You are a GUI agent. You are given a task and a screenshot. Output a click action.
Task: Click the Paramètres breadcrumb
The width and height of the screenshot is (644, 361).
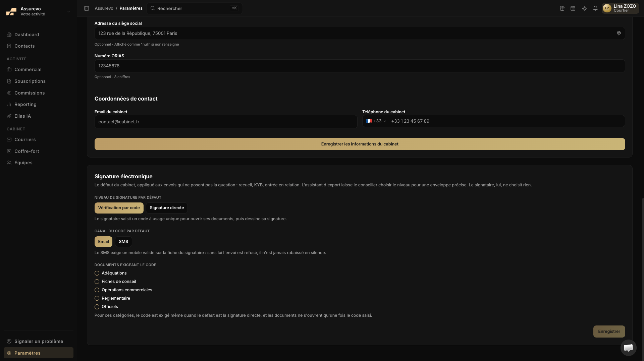click(131, 8)
